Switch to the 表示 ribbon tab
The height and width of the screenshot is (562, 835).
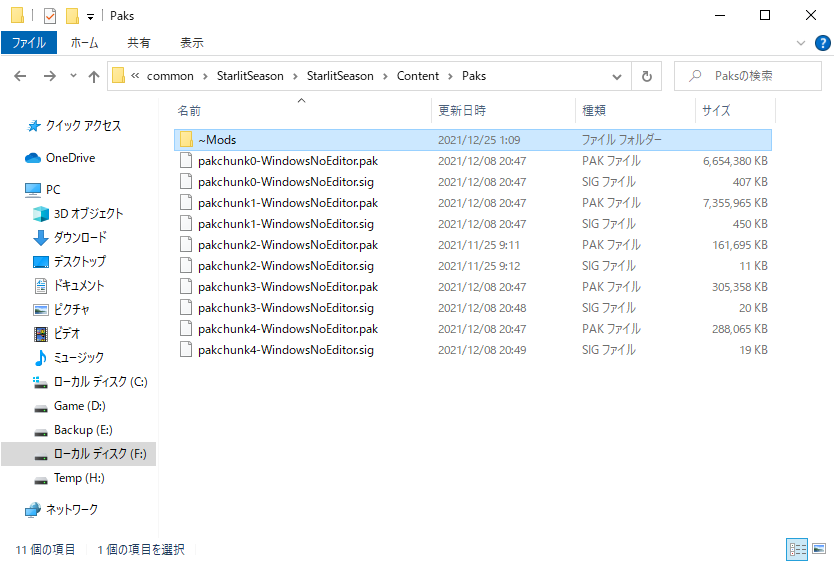tap(192, 43)
